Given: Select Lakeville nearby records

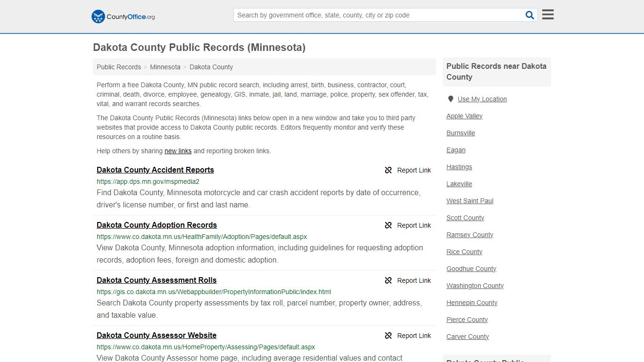Looking at the screenshot, I should 459,184.
